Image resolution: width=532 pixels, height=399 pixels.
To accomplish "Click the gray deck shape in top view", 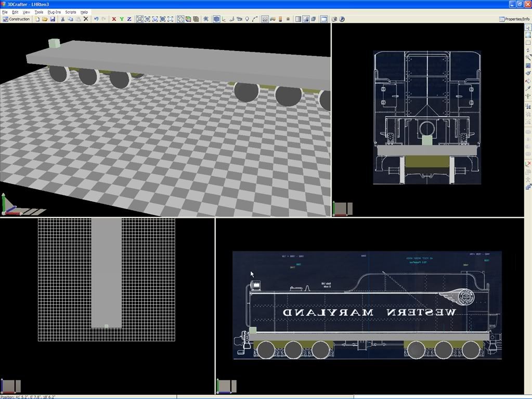I will 106,273.
